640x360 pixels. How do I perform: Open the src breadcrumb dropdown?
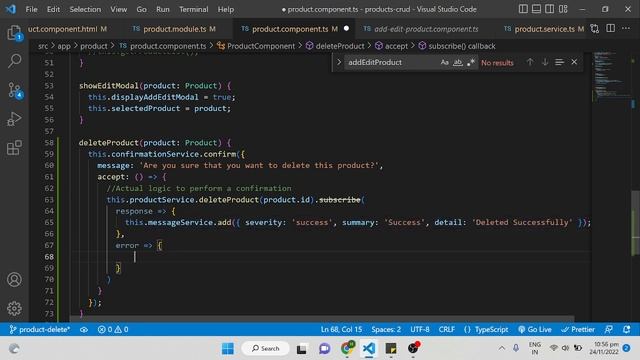pos(43,46)
